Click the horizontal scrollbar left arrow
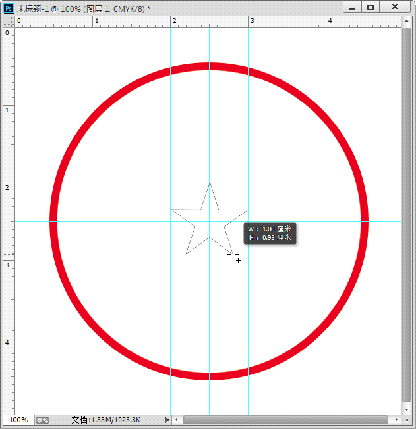Screen dimensions: 416x429 (177, 420)
